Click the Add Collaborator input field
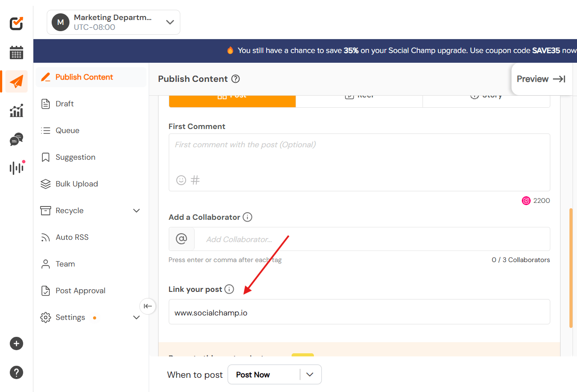 (372, 239)
